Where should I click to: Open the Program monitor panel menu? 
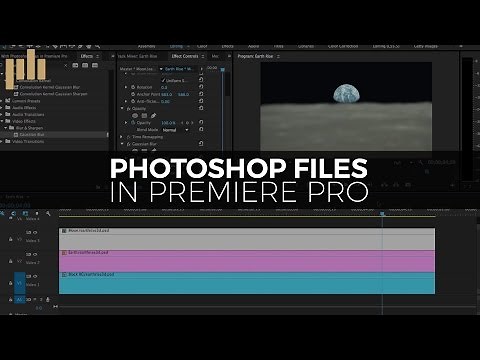pos(278,56)
